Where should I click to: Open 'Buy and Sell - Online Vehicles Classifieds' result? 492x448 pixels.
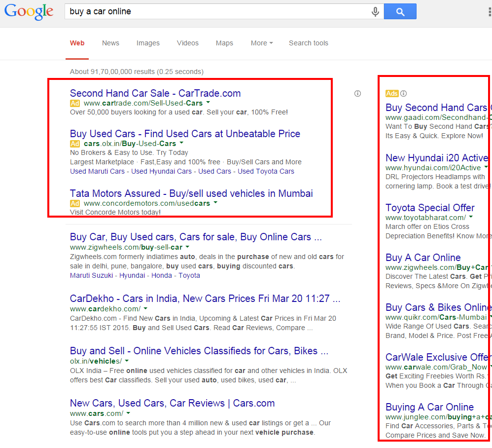click(199, 351)
